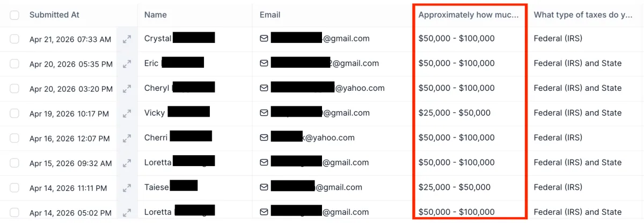Expand the Crystal submission row
Viewport: 644px width, 223px height.
127,39
